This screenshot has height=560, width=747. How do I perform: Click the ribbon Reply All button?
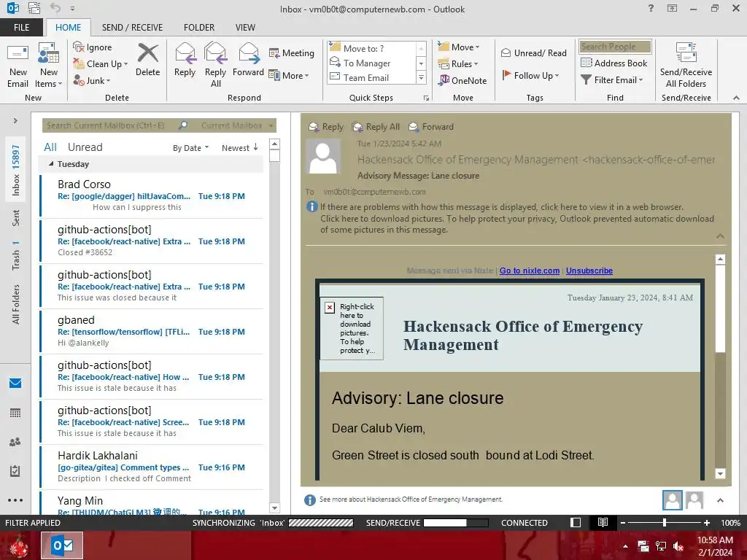tap(215, 66)
